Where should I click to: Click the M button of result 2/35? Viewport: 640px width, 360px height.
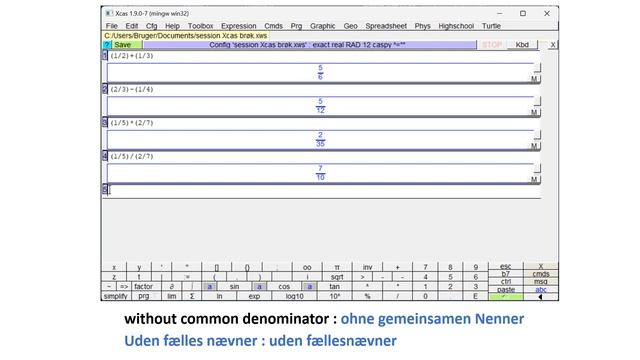[x=535, y=146]
